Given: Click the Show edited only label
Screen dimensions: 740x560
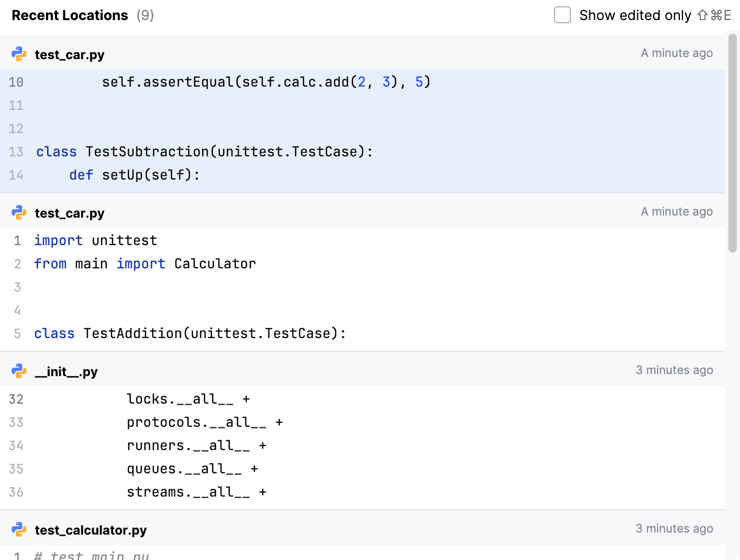Looking at the screenshot, I should (635, 15).
